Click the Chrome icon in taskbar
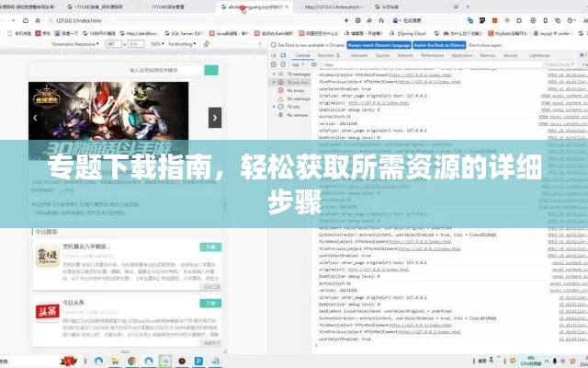The height and width of the screenshot is (368, 588). pos(131,362)
